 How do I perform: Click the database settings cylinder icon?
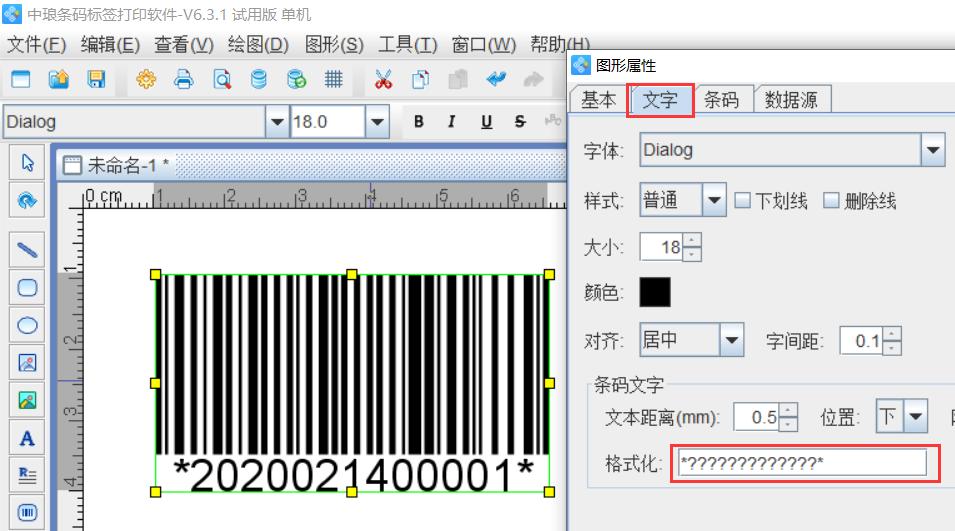(x=259, y=79)
